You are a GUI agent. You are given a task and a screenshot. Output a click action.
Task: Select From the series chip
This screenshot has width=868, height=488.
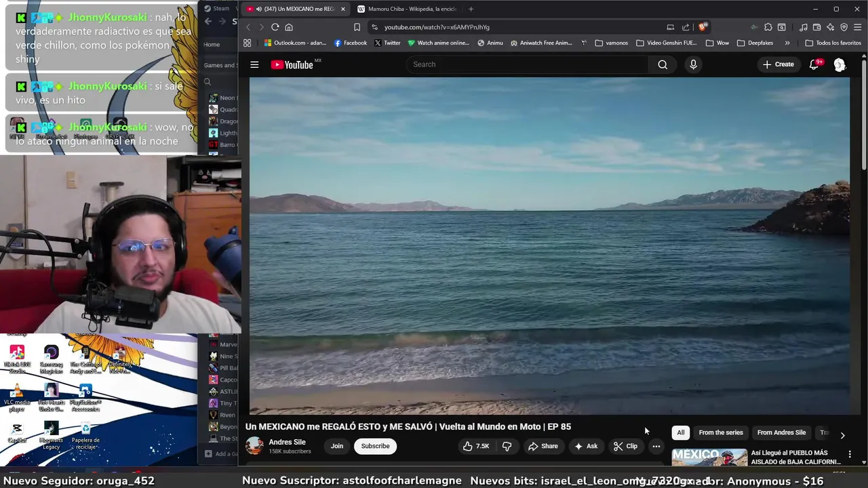point(721,432)
